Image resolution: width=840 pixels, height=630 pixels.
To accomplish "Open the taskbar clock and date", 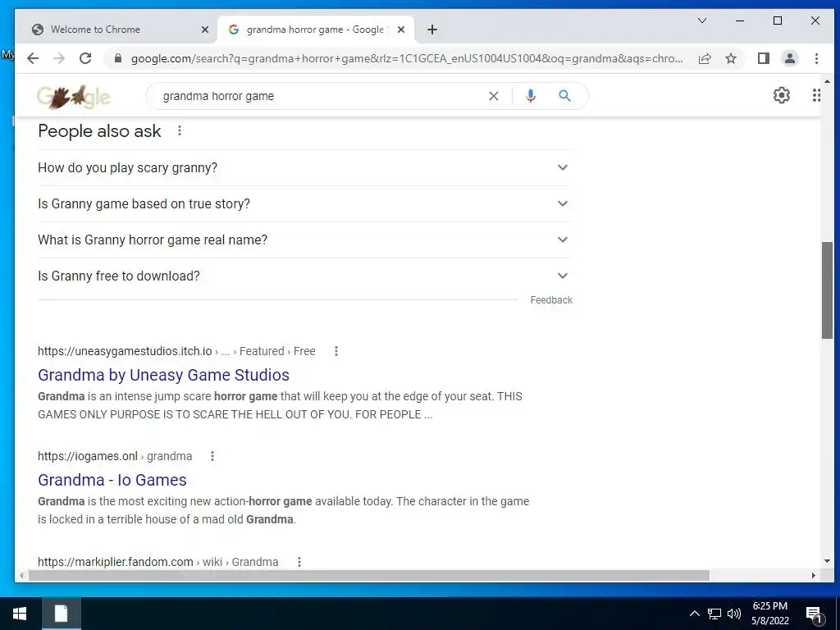I will tap(769, 614).
